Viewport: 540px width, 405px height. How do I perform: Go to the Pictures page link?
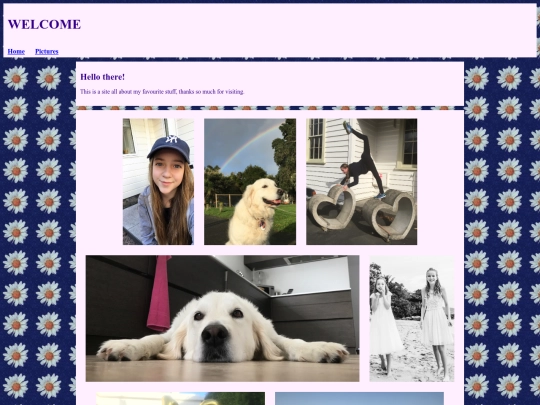click(x=46, y=51)
